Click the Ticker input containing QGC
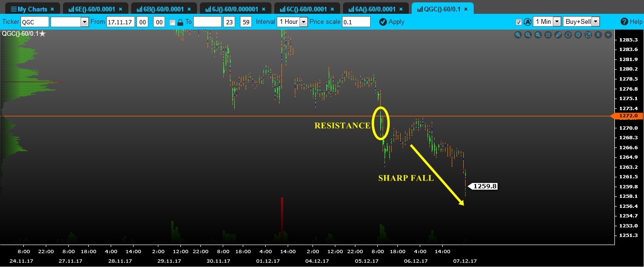The height and width of the screenshot is (267, 644). coord(35,22)
